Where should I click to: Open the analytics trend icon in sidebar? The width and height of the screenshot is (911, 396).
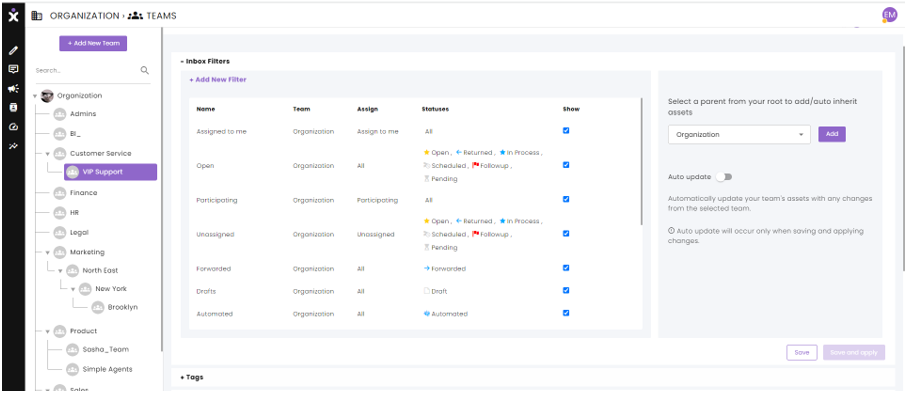(13, 146)
